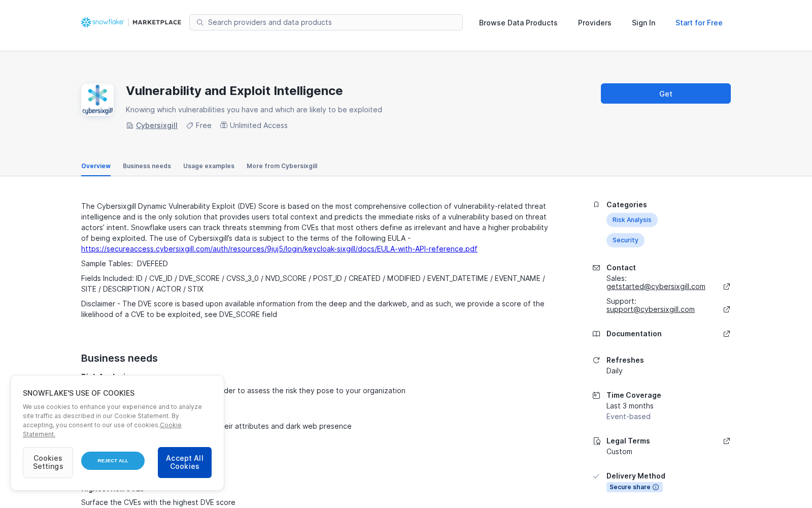Click the provider building icon beside Cybersixgill
The width and height of the screenshot is (812, 508).
(x=130, y=125)
